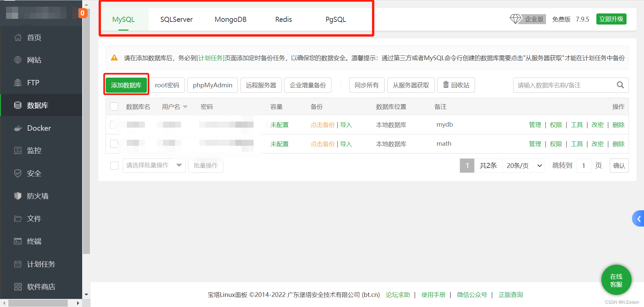Expand the 用户名 column sort arrow

185,107
